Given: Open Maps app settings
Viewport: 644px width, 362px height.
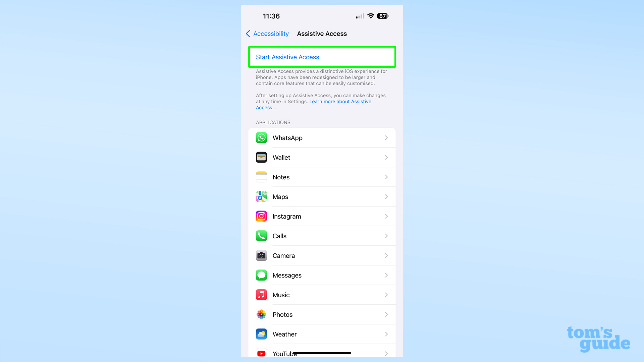Looking at the screenshot, I should tap(322, 197).
